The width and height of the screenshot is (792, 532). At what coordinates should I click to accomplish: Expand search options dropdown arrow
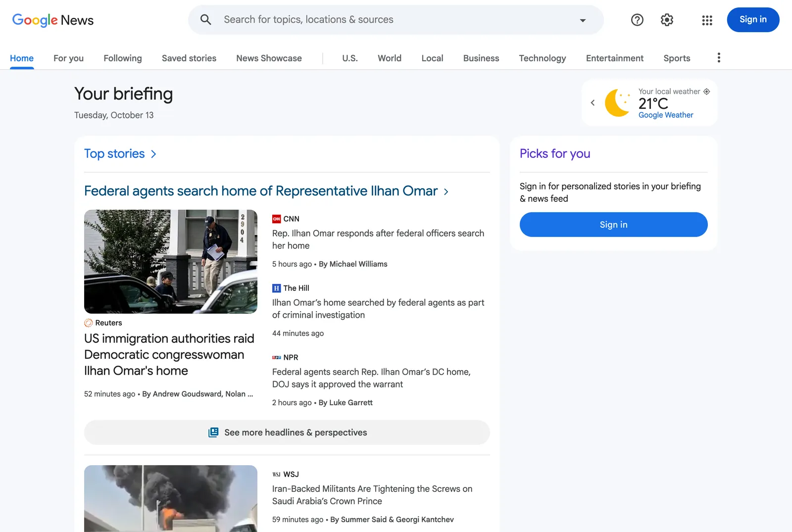click(x=583, y=20)
